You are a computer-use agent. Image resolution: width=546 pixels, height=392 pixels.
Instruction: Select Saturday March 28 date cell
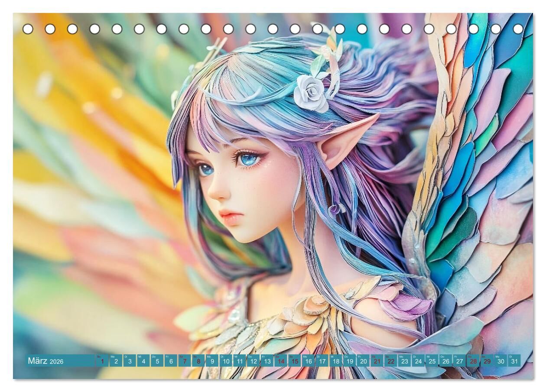473,361
